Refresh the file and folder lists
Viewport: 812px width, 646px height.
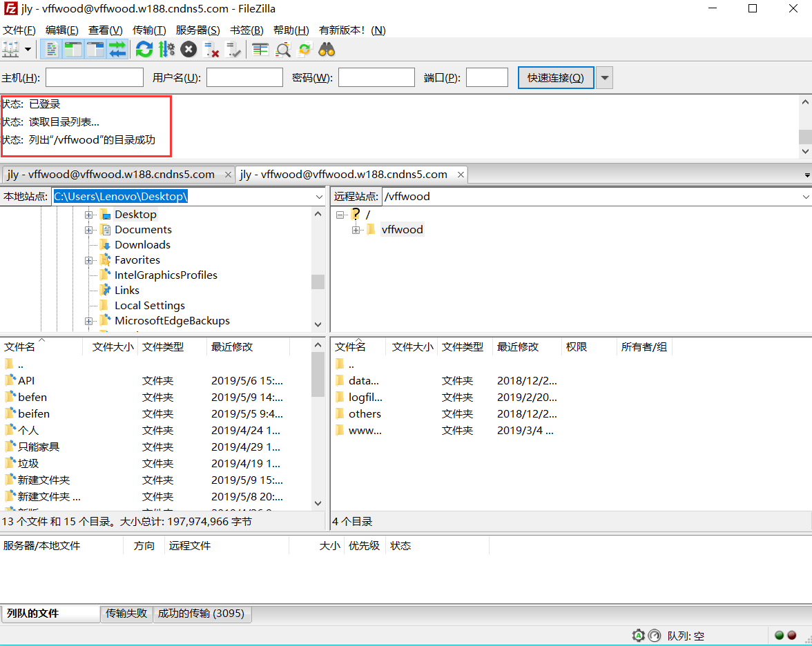point(144,50)
